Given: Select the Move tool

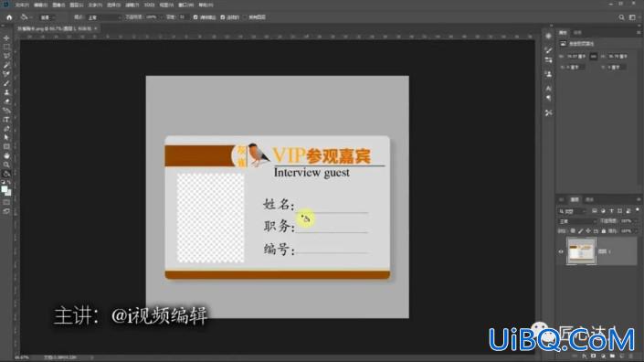Looking at the screenshot, I should 6,37.
